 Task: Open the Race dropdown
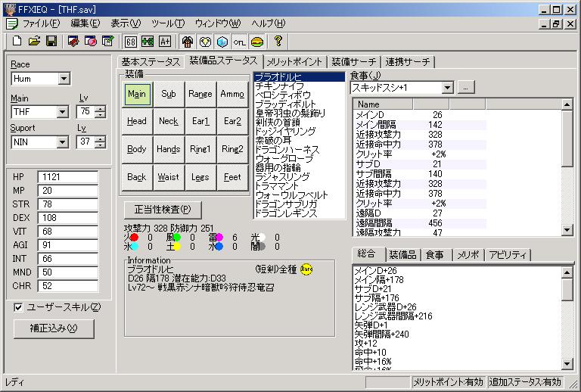[x=64, y=79]
